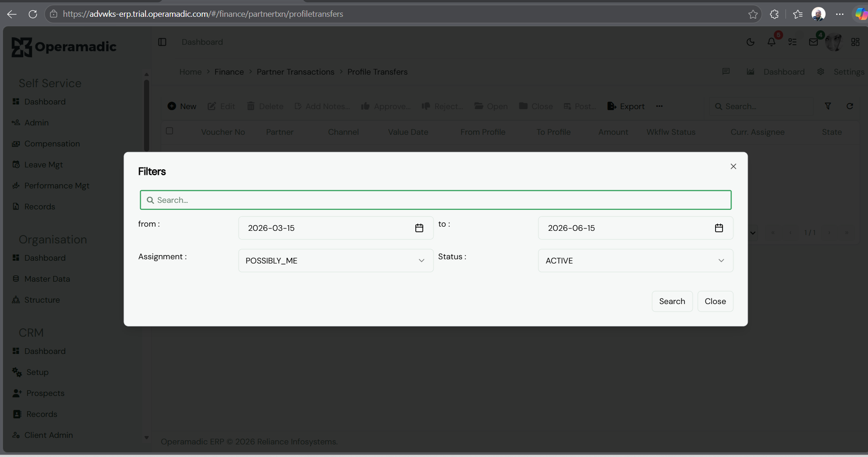Click the Reject thumbs-down button

[442, 106]
